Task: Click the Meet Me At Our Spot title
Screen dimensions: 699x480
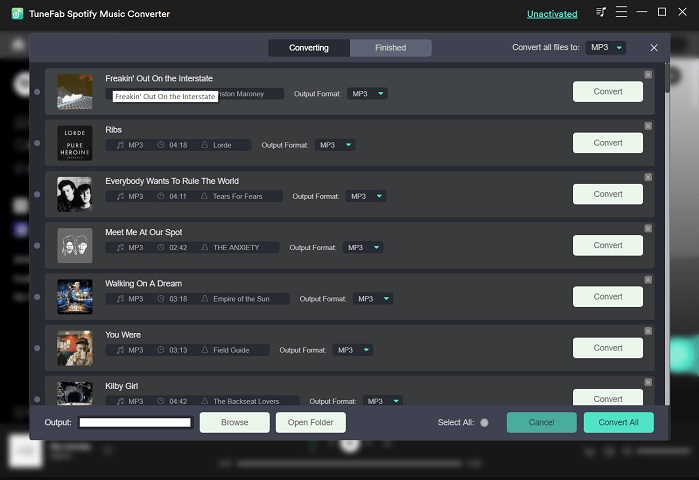Action: point(144,232)
